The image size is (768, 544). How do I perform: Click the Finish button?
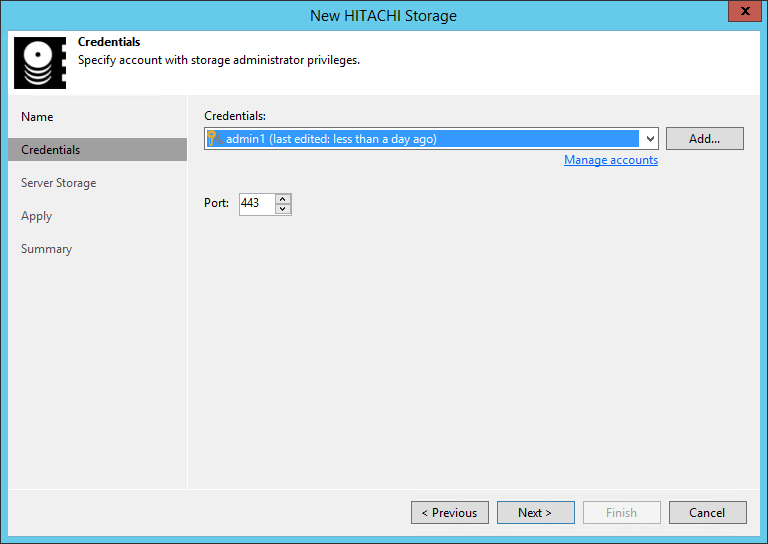click(621, 513)
